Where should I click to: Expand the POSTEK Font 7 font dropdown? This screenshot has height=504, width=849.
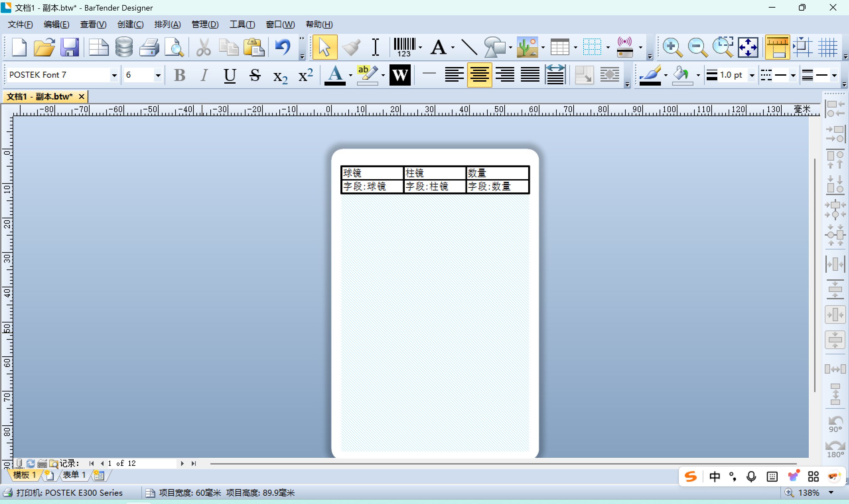coord(114,75)
